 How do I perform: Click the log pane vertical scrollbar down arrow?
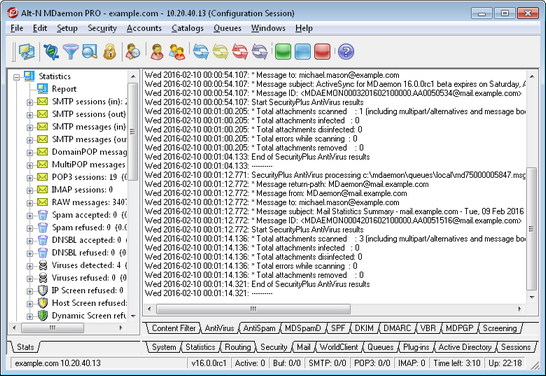click(532, 297)
